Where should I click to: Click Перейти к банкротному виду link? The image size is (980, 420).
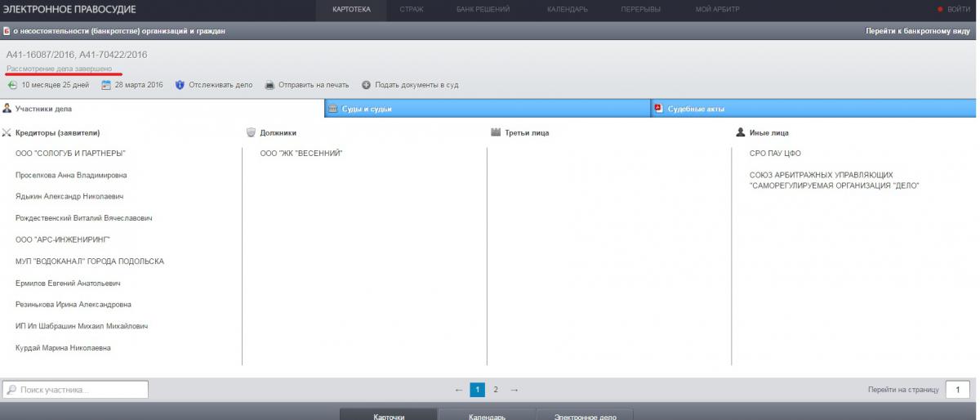918,31
